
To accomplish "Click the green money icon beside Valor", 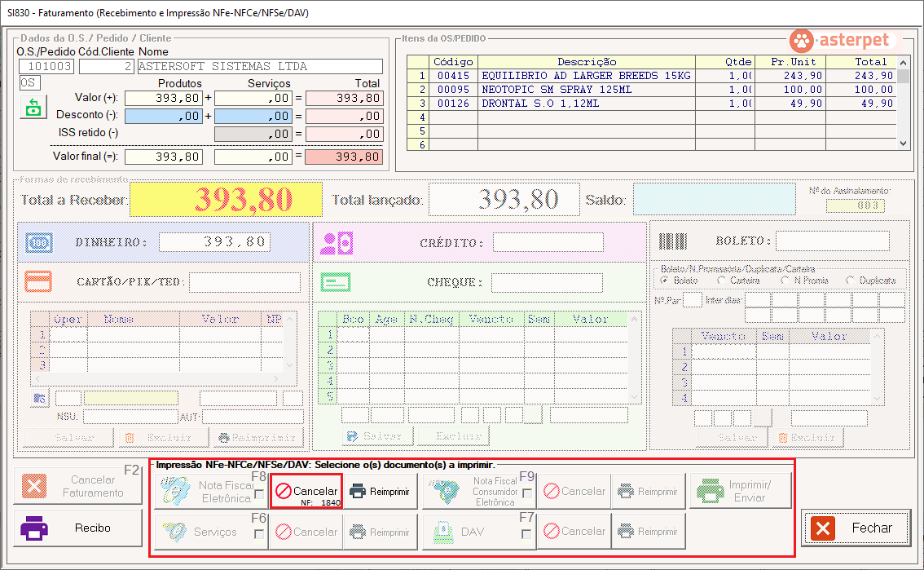I will coord(33,108).
